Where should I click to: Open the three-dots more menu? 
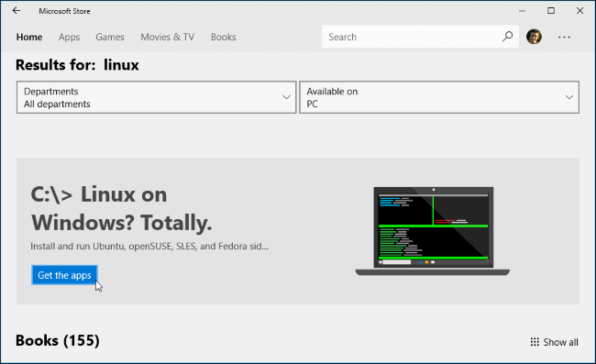click(564, 37)
